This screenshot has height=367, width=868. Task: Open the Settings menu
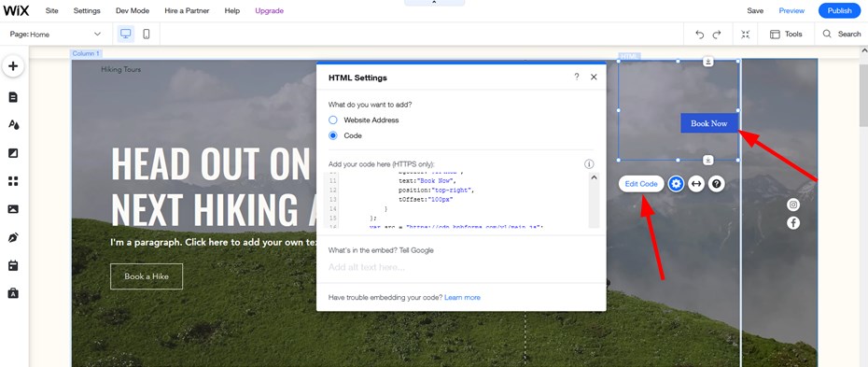coord(87,10)
